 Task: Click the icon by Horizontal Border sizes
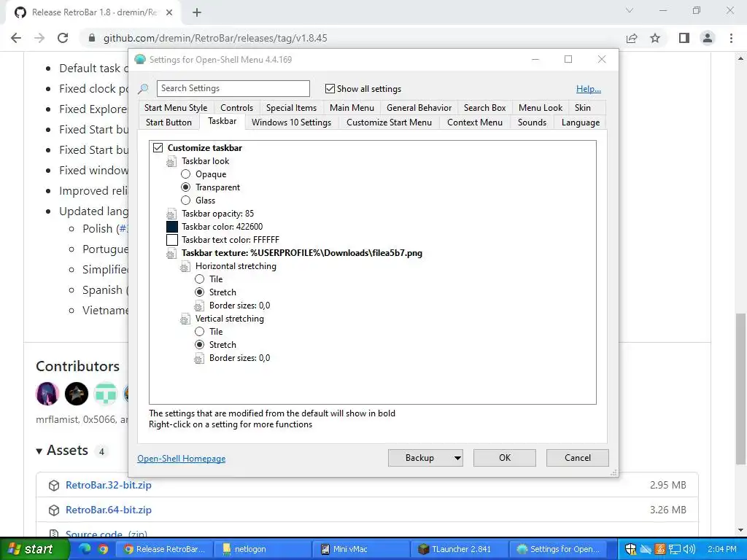pyautogui.click(x=199, y=306)
